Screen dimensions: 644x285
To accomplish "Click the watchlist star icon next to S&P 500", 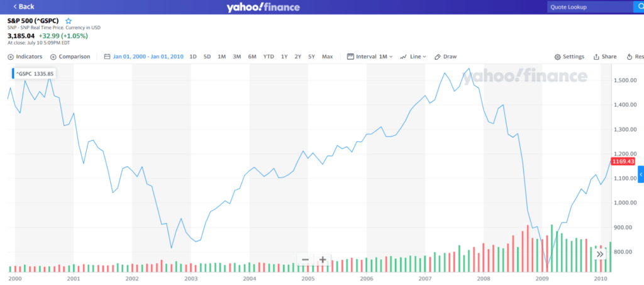I will pyautogui.click(x=69, y=21).
